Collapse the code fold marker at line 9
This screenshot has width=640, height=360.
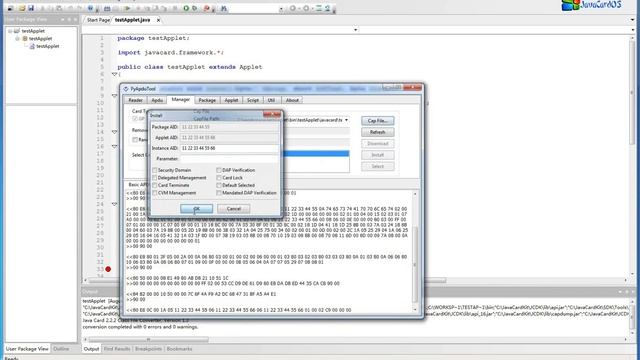coord(114,96)
